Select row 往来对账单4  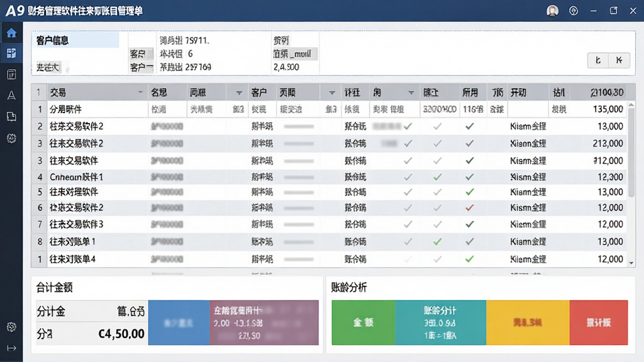pos(330,259)
